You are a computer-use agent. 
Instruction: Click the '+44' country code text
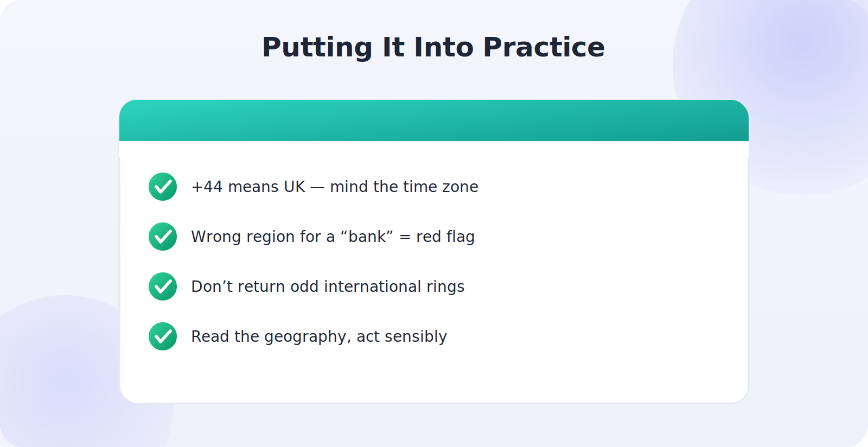207,187
